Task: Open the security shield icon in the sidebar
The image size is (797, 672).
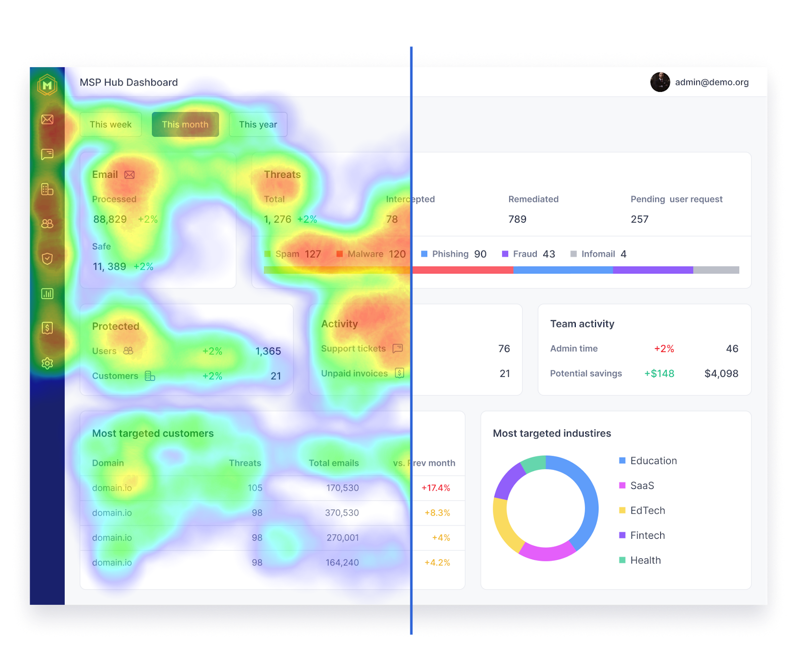Action: pos(47,258)
